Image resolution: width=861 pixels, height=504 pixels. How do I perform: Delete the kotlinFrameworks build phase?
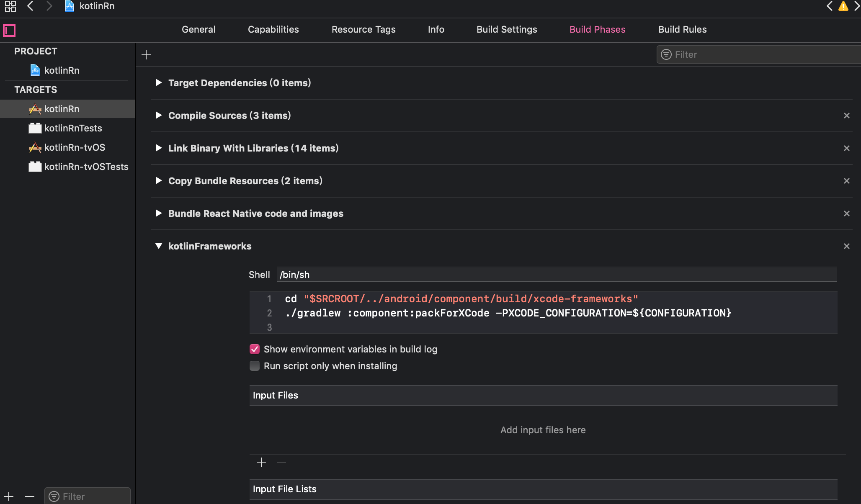(846, 246)
